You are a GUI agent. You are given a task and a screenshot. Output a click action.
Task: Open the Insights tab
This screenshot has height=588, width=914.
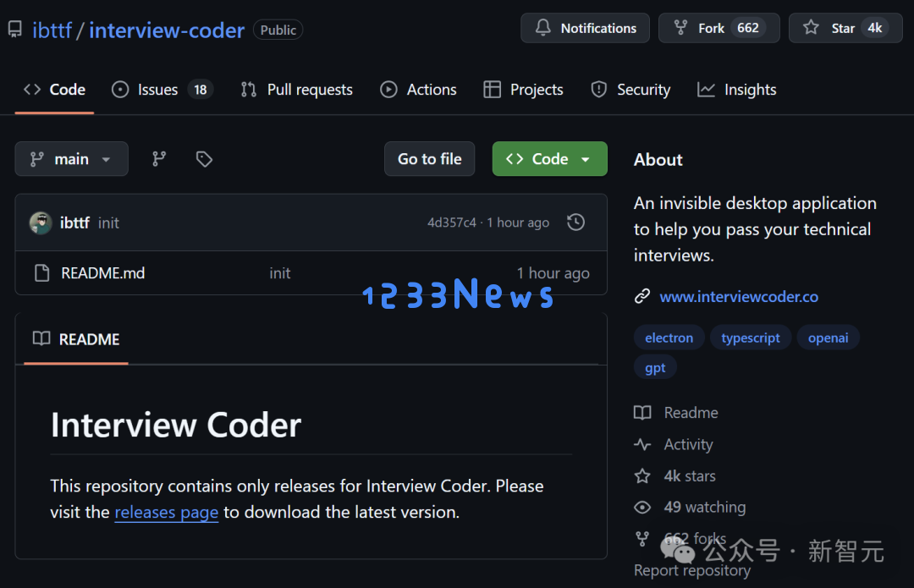coord(737,90)
